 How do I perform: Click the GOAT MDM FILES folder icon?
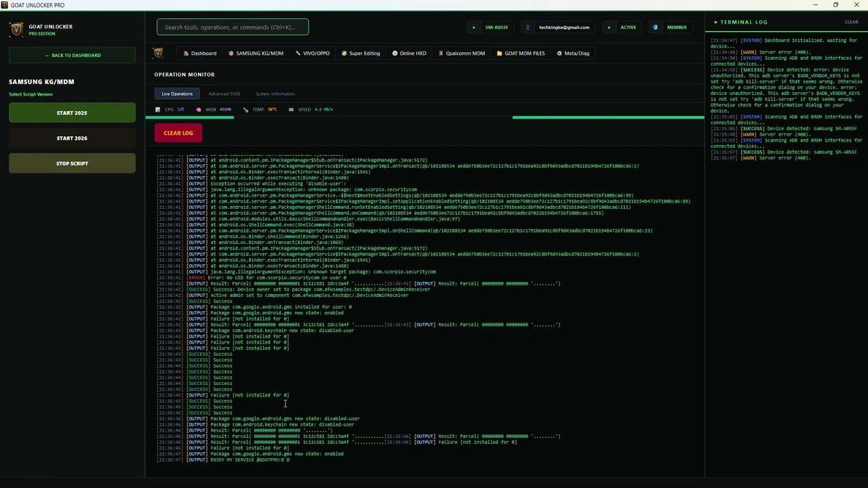(500, 54)
